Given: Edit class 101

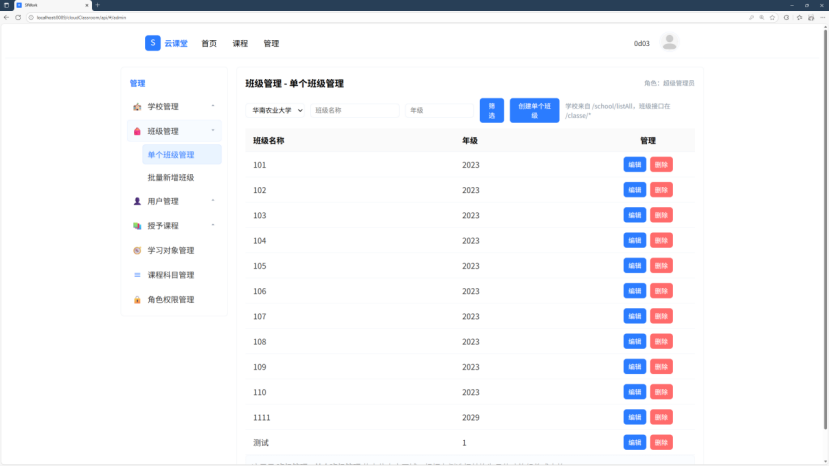Looking at the screenshot, I should (x=634, y=165).
